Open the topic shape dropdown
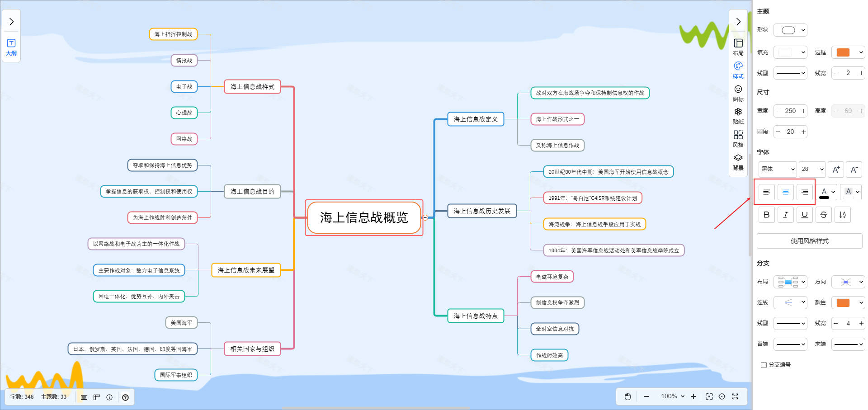This screenshot has width=868, height=410. [790, 30]
